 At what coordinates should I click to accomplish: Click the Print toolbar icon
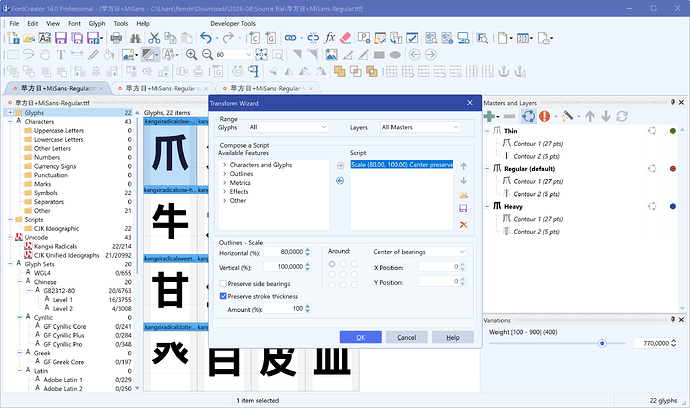tap(116, 38)
